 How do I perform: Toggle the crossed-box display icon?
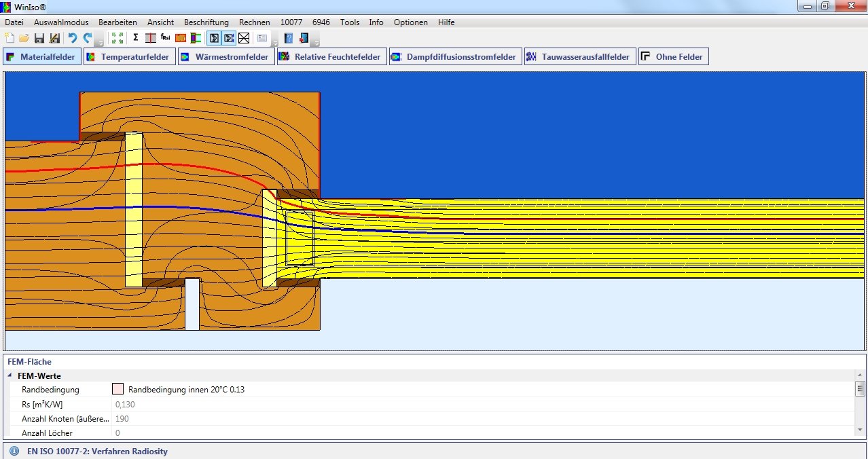[x=244, y=38]
